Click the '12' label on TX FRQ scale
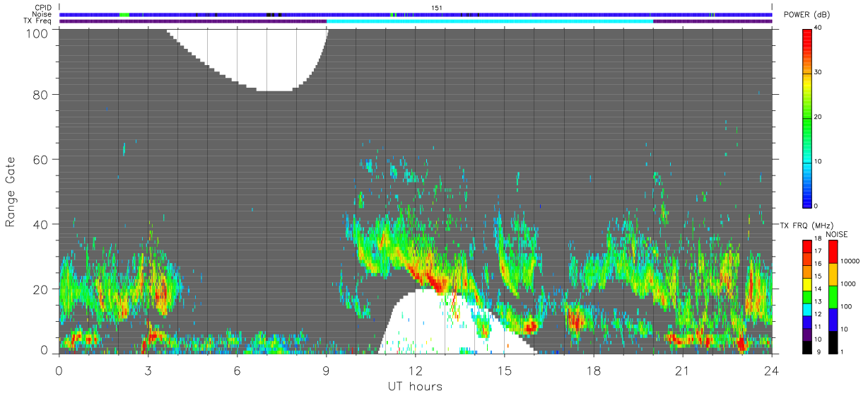Viewport: 868px width, 401px height. [x=819, y=314]
